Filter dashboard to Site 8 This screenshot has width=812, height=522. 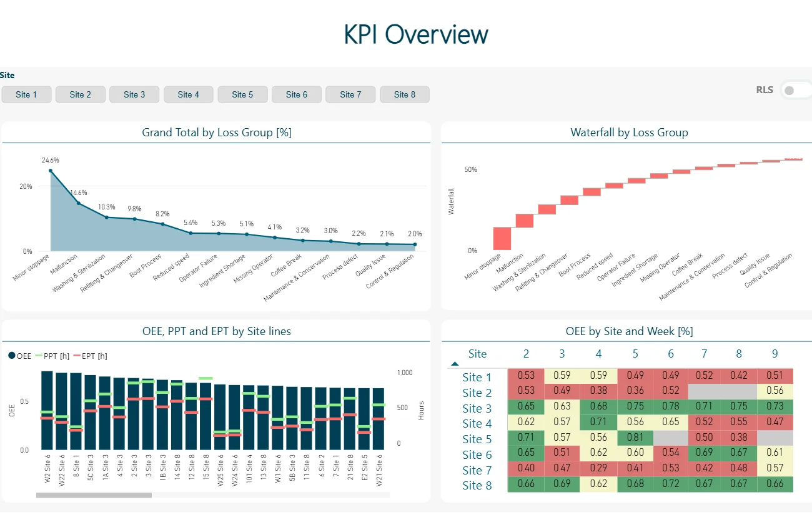[x=405, y=94]
